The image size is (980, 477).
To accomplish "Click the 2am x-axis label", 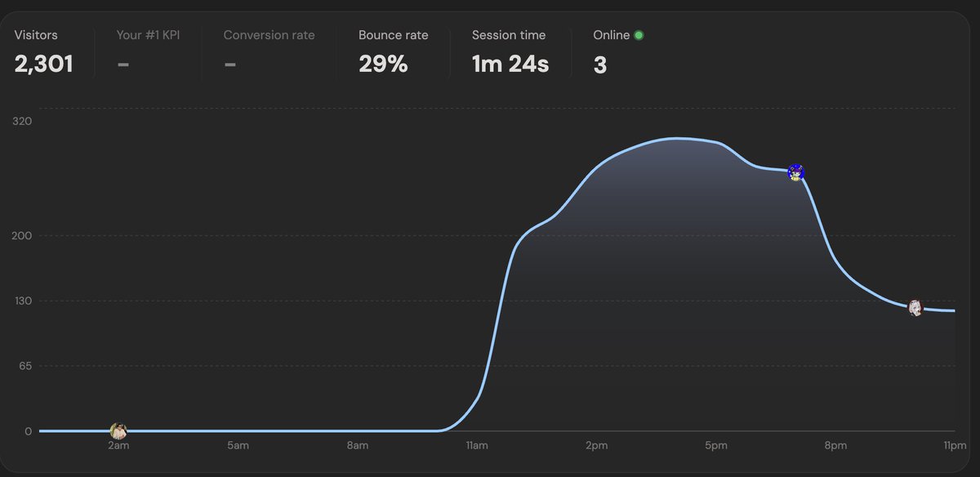I will [x=118, y=446].
